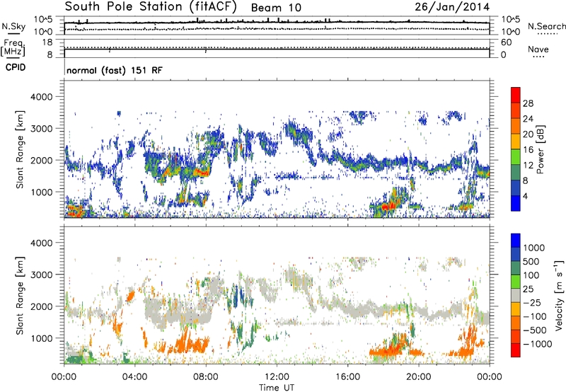This screenshot has width=566, height=392.
Task: Click the 'Freq. [MHz]' axis label
Action: pyautogui.click(x=13, y=48)
